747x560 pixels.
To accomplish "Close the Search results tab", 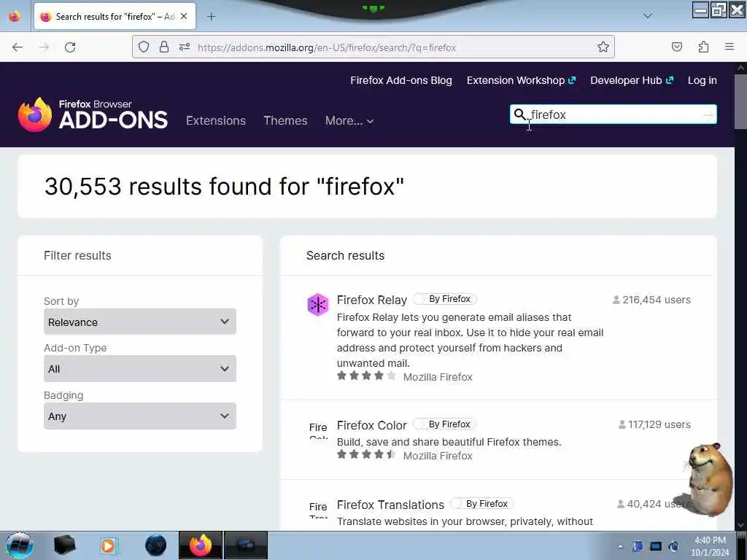I will point(184,16).
